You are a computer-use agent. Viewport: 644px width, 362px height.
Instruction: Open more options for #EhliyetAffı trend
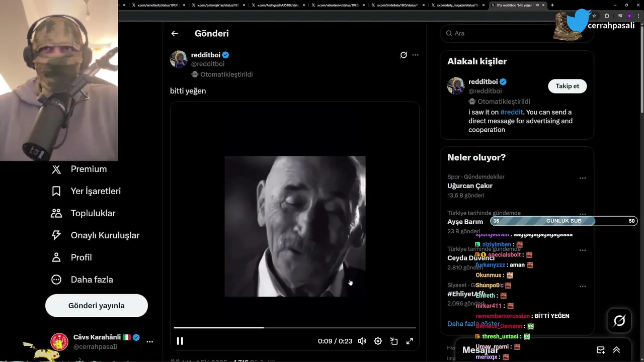click(x=583, y=287)
